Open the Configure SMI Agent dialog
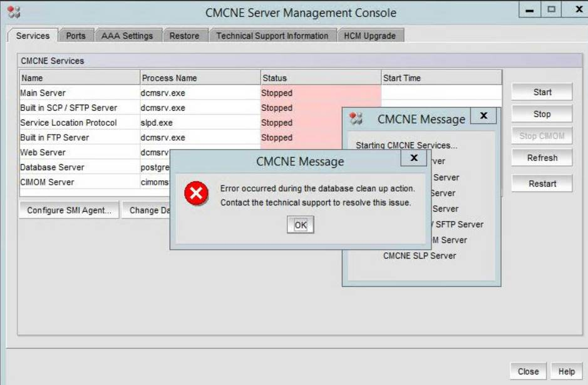 pos(69,210)
